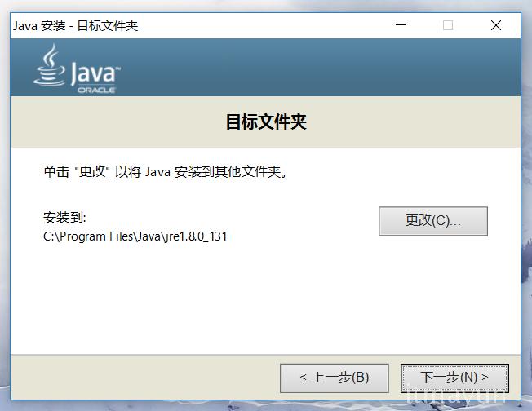Click the 安装到: label
The height and width of the screenshot is (411, 532).
click(x=64, y=218)
